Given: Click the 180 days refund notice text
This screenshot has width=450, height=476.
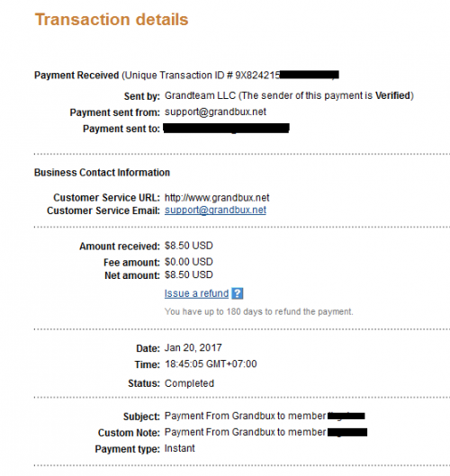Looking at the screenshot, I should click(258, 311).
